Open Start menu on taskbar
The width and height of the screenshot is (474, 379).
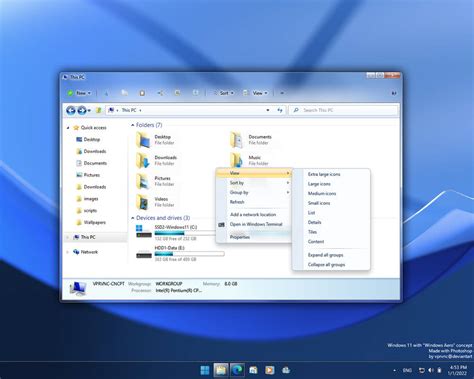click(205, 370)
